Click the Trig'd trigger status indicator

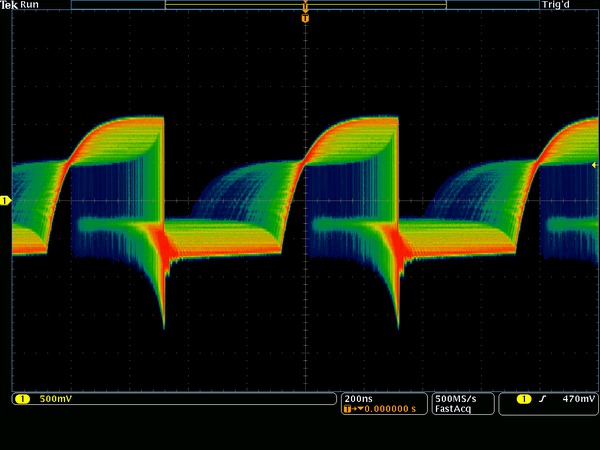[555, 5]
